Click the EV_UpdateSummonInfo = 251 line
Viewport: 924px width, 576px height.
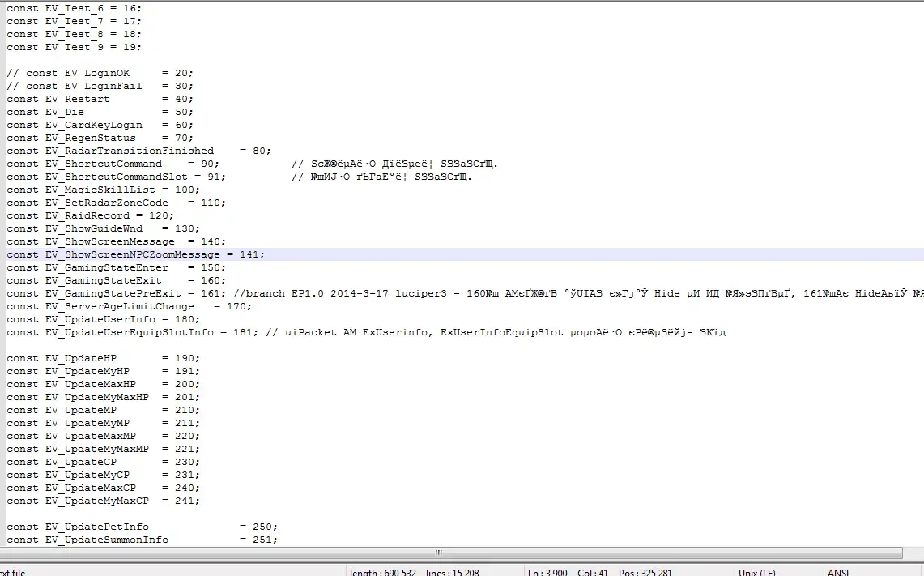[142, 540]
